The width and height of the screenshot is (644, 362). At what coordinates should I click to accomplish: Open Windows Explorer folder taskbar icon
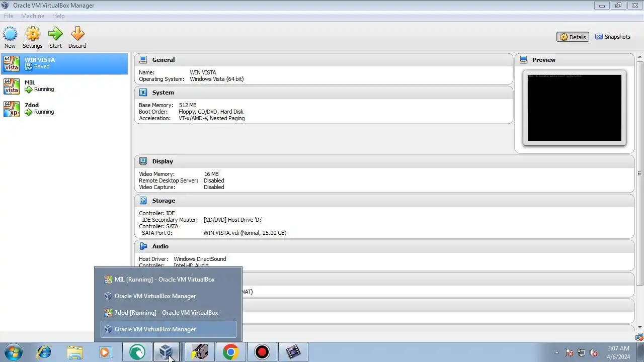75,352
